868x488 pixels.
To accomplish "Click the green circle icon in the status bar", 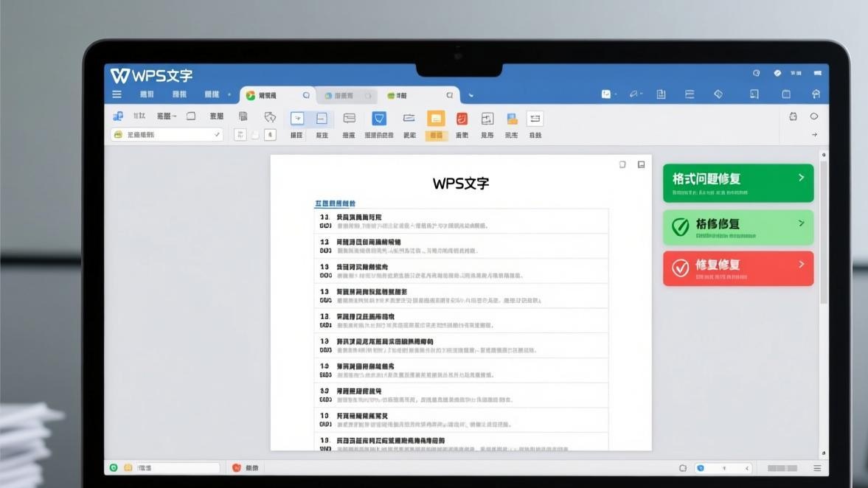I will point(114,467).
